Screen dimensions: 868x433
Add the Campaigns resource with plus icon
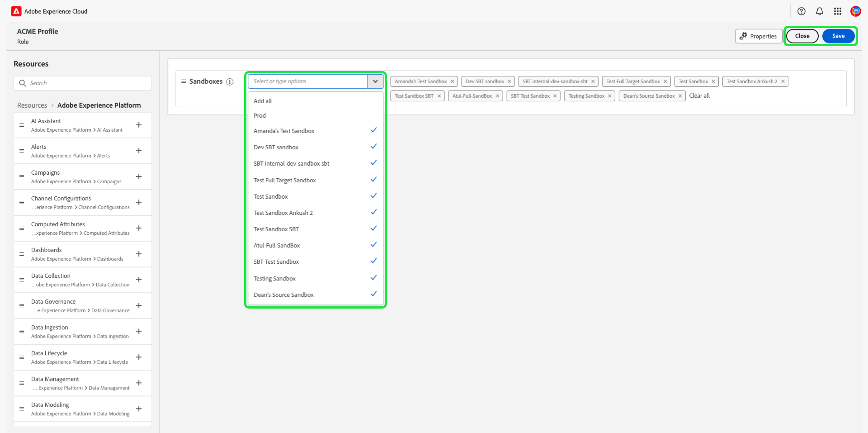click(x=139, y=176)
